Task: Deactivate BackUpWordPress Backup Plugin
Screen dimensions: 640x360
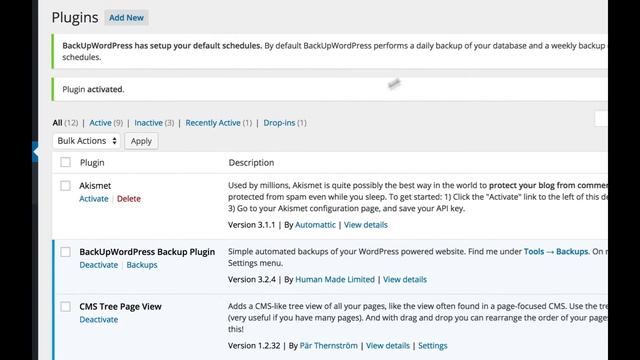Action: click(x=99, y=265)
